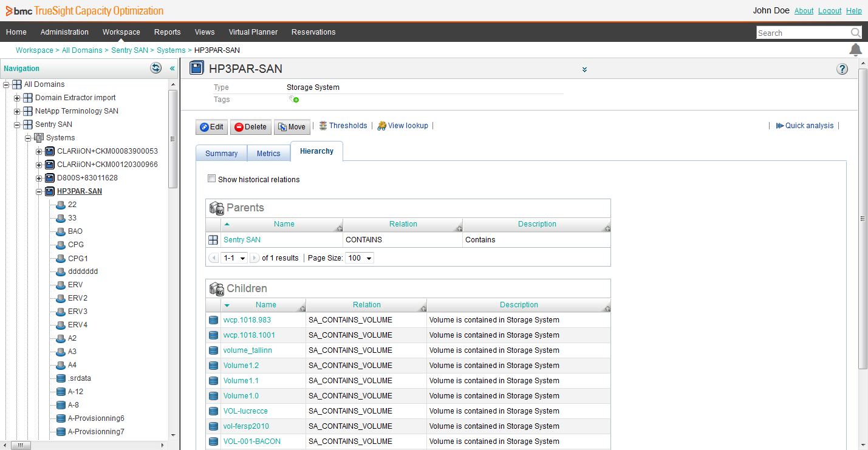Enable Show historical relations checkbox

[211, 179]
